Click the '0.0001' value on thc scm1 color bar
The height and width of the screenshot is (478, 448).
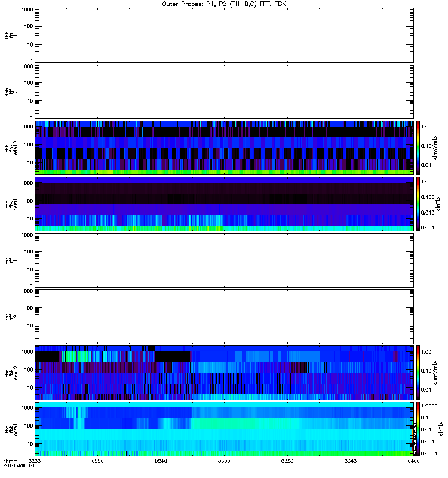pyautogui.click(x=429, y=454)
